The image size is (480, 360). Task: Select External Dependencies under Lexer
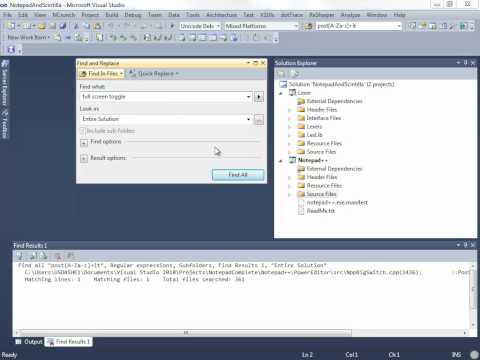334,101
